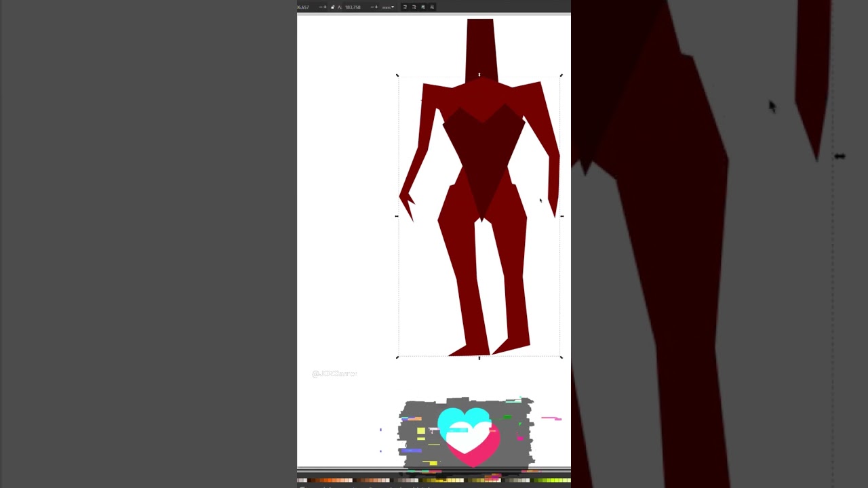Screen dimensions: 868x488
Task: Click the third transform-affect toggle icon
Action: point(422,7)
